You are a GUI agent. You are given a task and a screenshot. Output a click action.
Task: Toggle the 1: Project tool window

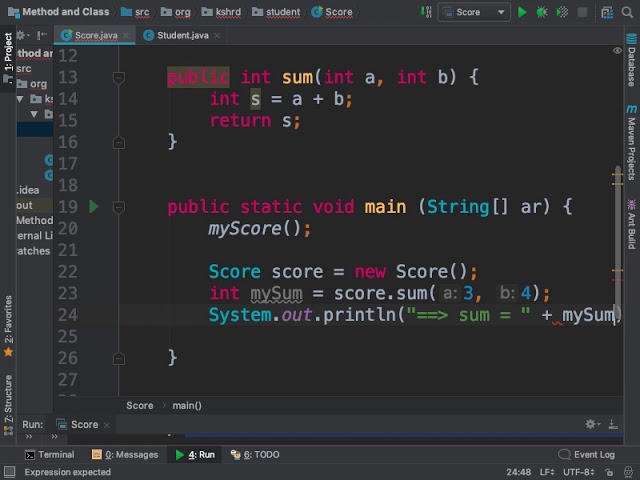click(x=8, y=58)
